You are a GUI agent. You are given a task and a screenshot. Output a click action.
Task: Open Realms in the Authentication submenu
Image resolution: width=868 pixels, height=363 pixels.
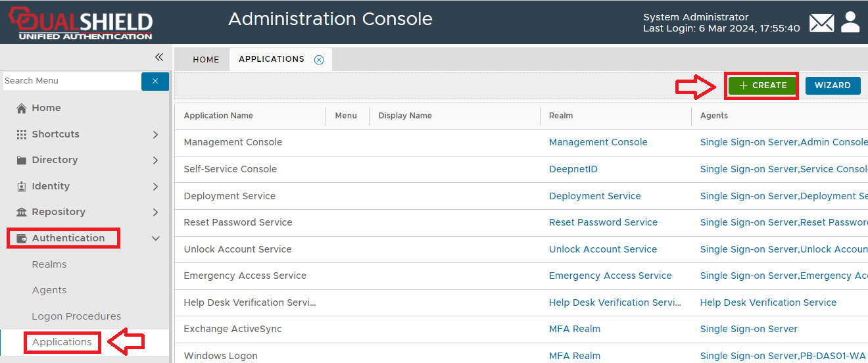(x=49, y=264)
